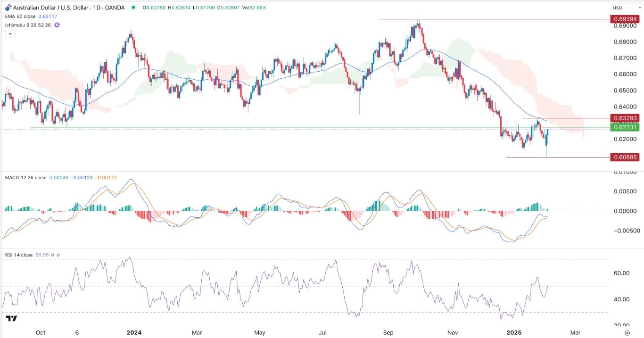Select the MACD indicator legend

[25, 177]
